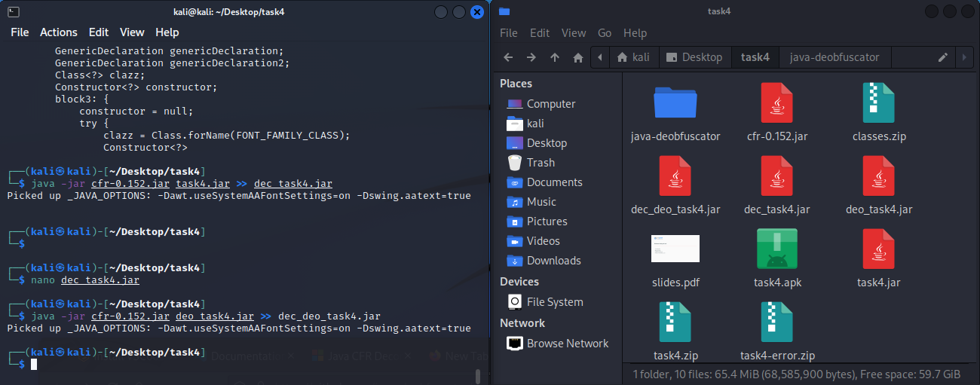Open file manager Go menu
Screen dimensions: 980x385
605,33
